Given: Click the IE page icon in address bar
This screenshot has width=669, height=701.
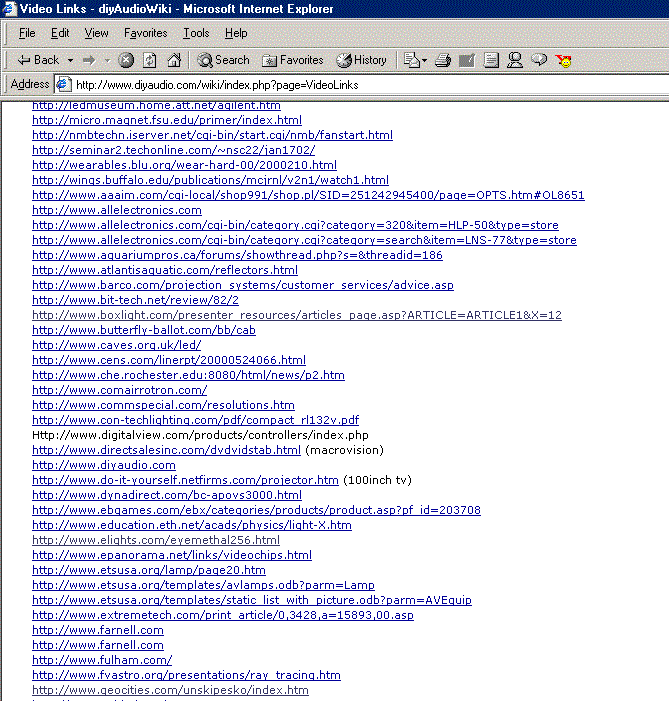Looking at the screenshot, I should (64, 84).
